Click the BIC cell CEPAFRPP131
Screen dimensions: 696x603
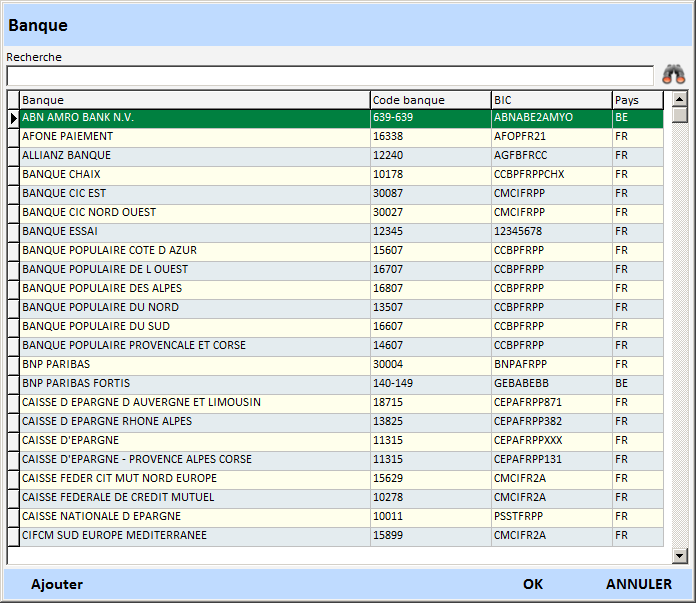pos(552,460)
